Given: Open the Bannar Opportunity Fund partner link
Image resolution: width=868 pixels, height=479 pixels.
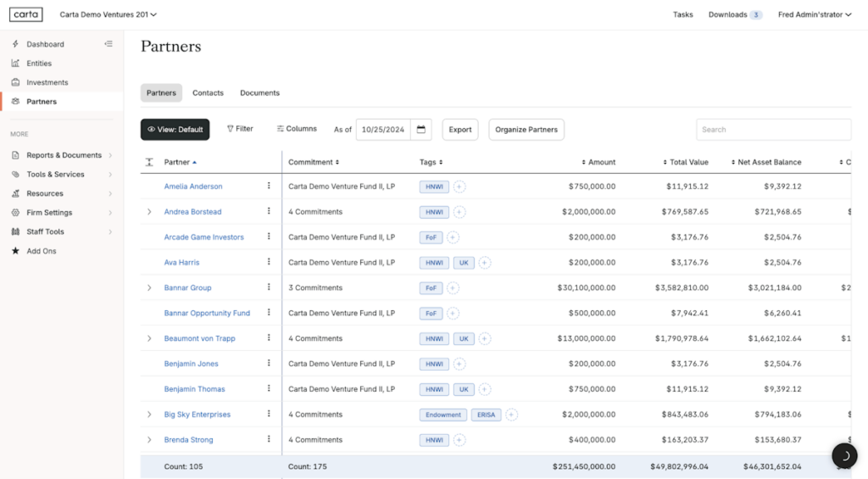Looking at the screenshot, I should coord(207,314).
